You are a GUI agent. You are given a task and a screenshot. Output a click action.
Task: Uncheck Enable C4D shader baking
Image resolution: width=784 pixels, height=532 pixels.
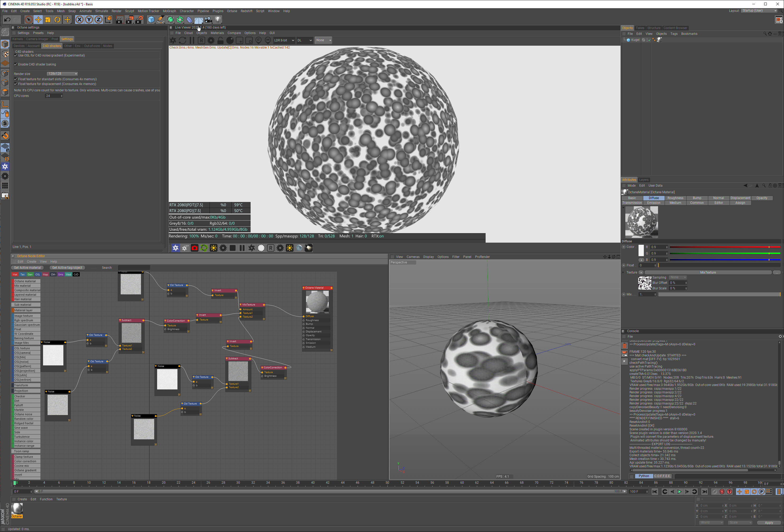click(x=16, y=64)
